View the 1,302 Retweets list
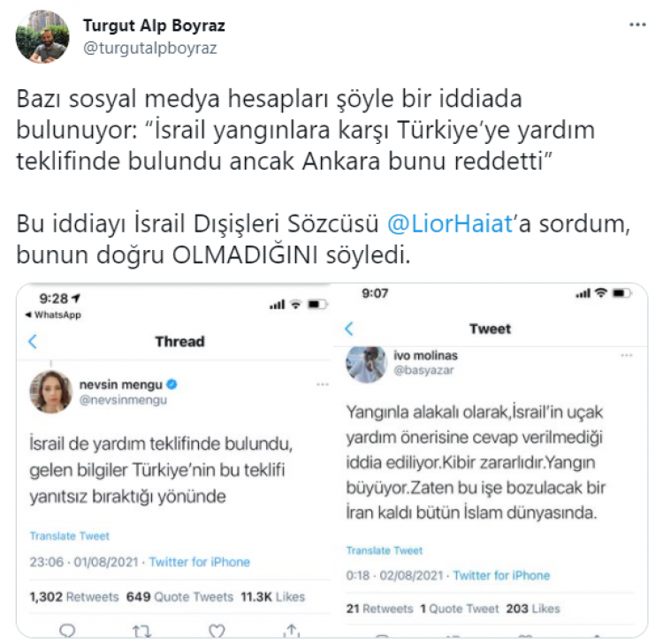This screenshot has width=663, height=644. coord(74,596)
